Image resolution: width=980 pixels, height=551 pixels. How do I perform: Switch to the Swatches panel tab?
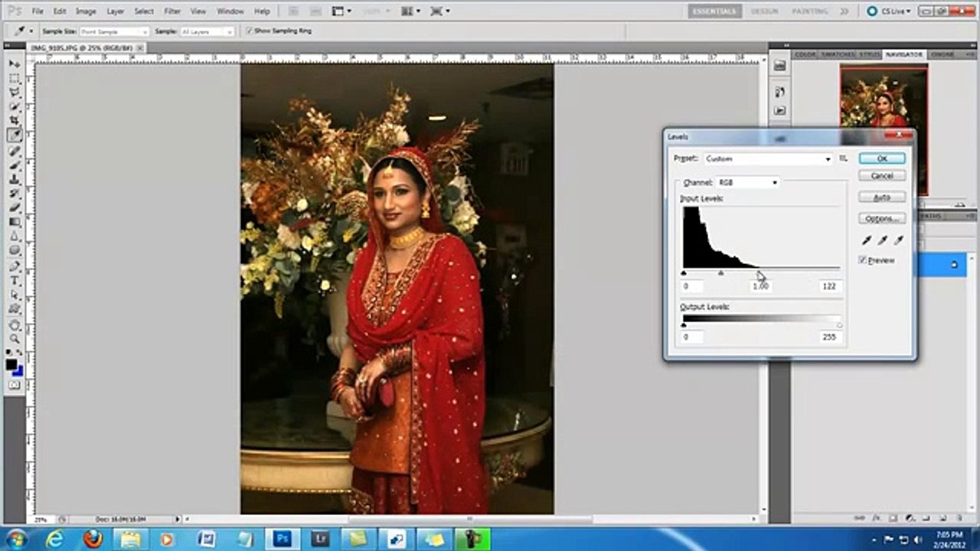pyautogui.click(x=837, y=54)
